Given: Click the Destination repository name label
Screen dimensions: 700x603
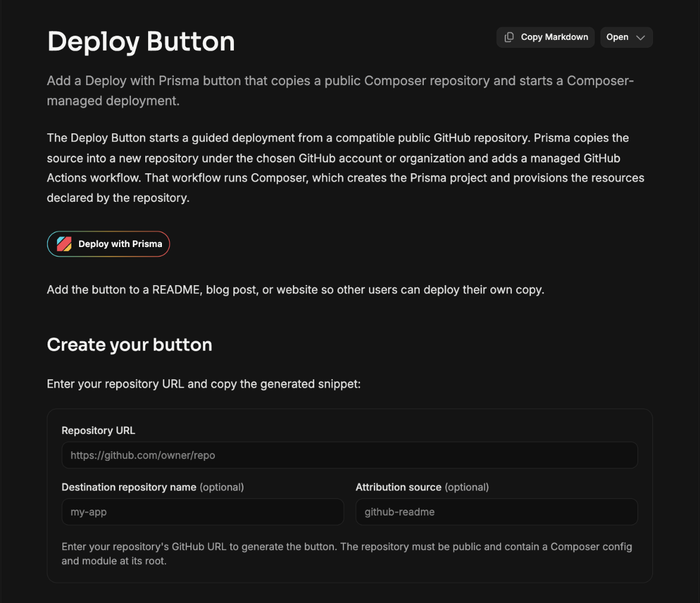Looking at the screenshot, I should pos(129,487).
